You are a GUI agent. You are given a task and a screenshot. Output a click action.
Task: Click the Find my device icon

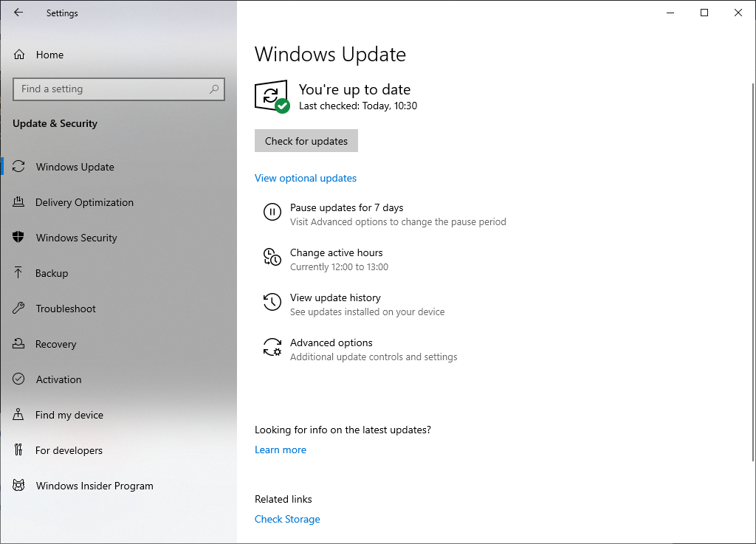[18, 414]
